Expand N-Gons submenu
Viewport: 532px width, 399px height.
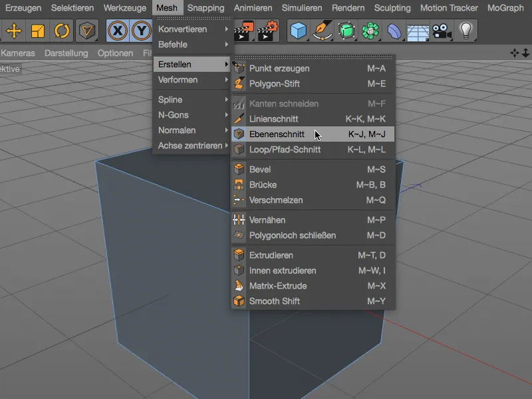192,115
